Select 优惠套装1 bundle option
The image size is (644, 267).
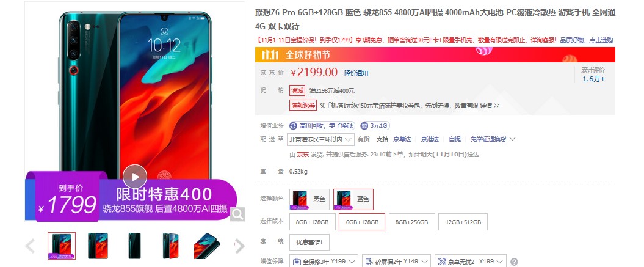pyautogui.click(x=309, y=243)
